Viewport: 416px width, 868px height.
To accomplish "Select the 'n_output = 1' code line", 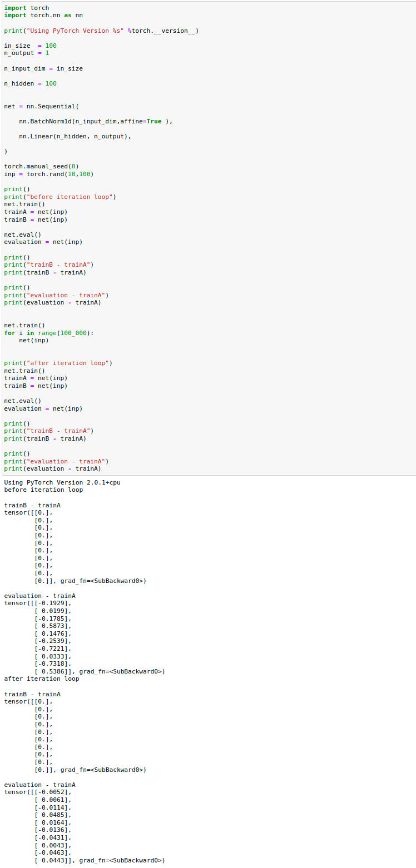I will pos(26,53).
